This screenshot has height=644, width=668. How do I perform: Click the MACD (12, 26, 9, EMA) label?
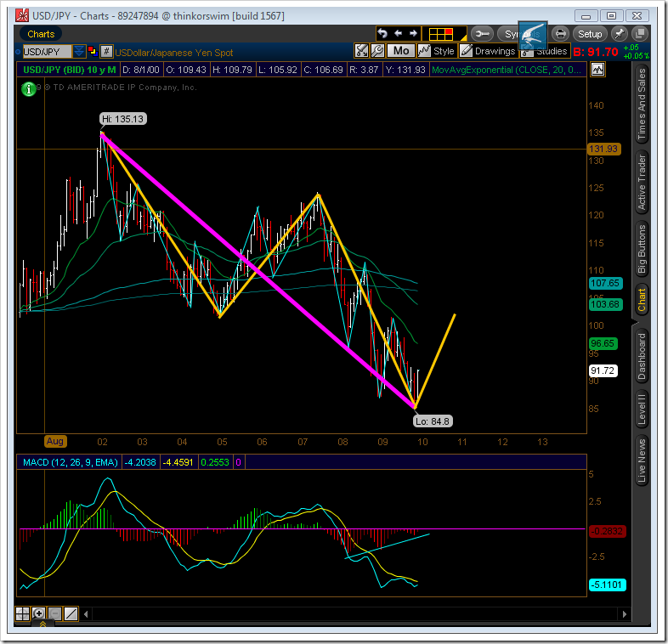click(x=71, y=462)
